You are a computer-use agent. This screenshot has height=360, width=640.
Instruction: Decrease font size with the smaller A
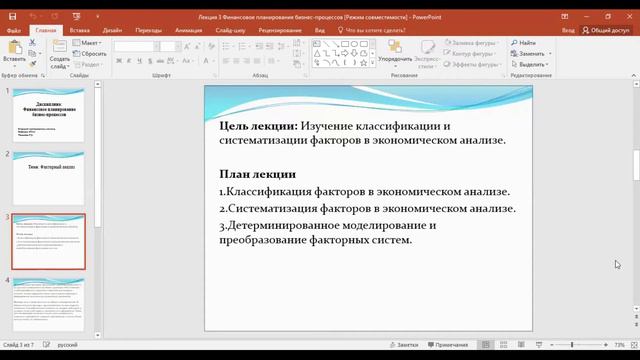pos(198,47)
